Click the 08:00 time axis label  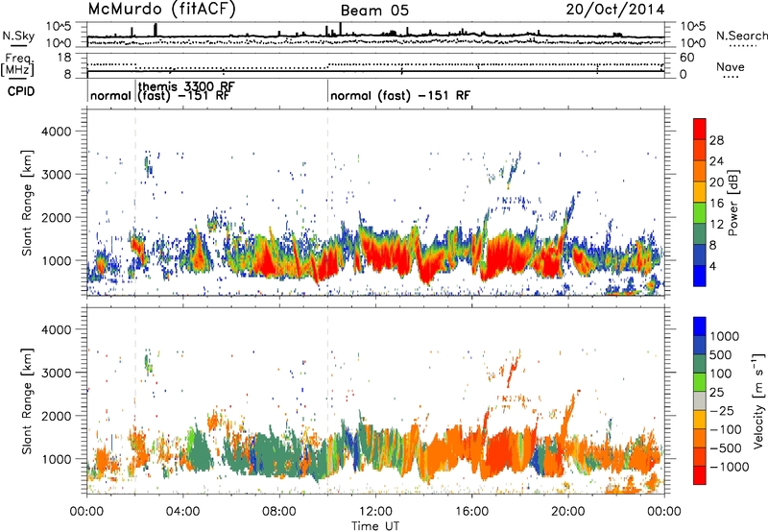coord(279,512)
